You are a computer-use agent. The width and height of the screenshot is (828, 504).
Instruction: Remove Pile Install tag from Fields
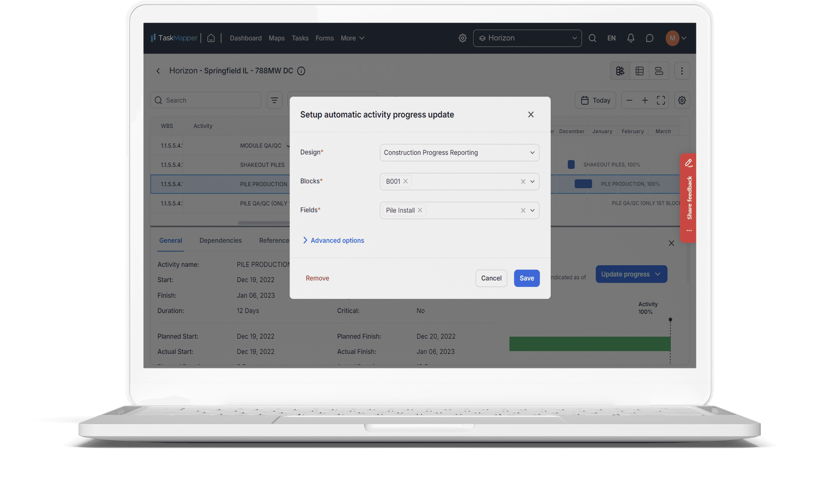(x=420, y=210)
